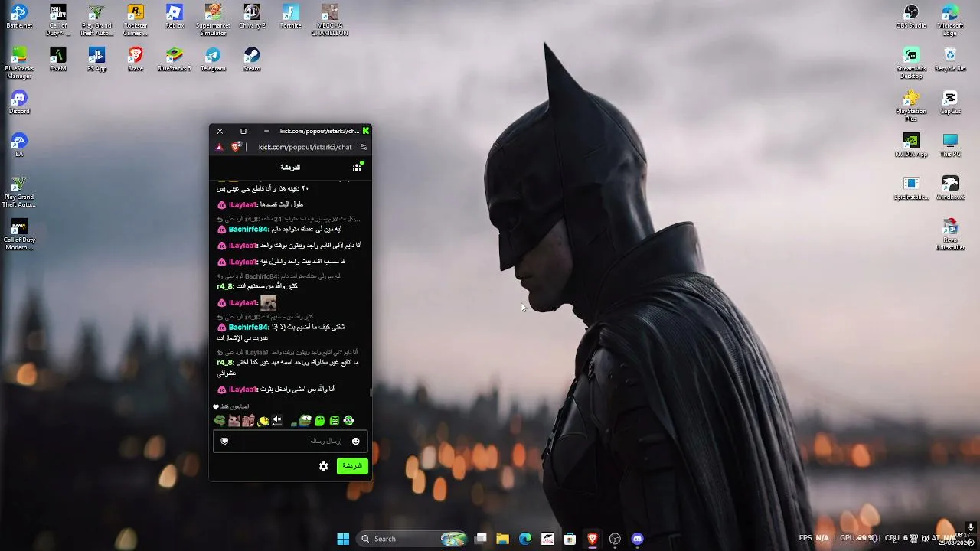
Task: Open Task View on the taskbar
Action: [481, 539]
